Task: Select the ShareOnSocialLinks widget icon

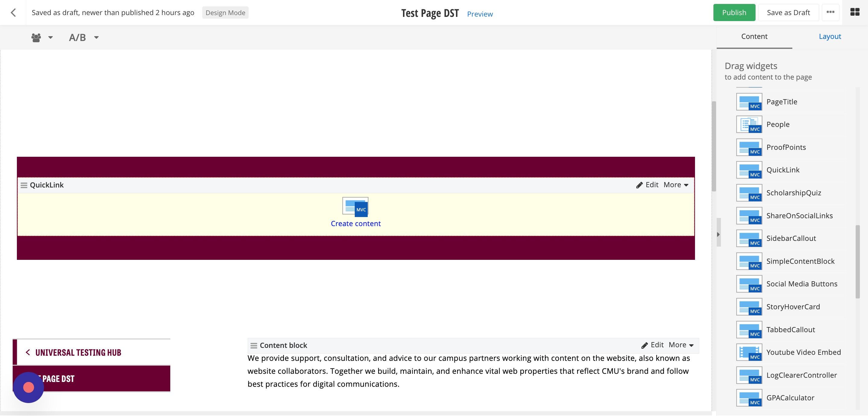Action: (749, 216)
